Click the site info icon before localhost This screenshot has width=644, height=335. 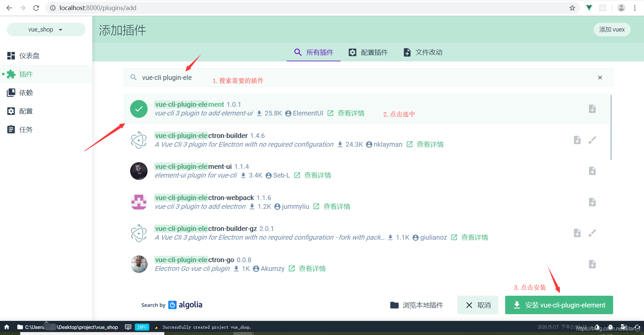click(53, 8)
